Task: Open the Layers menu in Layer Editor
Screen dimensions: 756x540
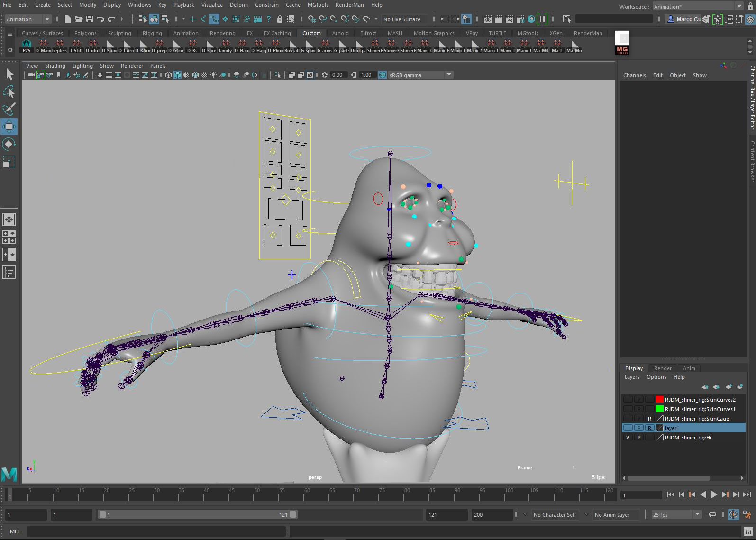Action: pos(632,377)
